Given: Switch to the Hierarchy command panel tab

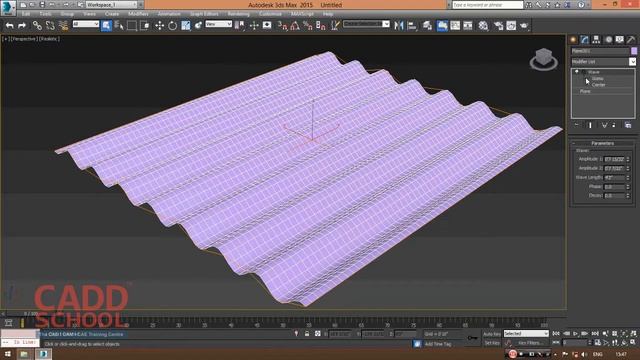Looking at the screenshot, I should [x=596, y=40].
